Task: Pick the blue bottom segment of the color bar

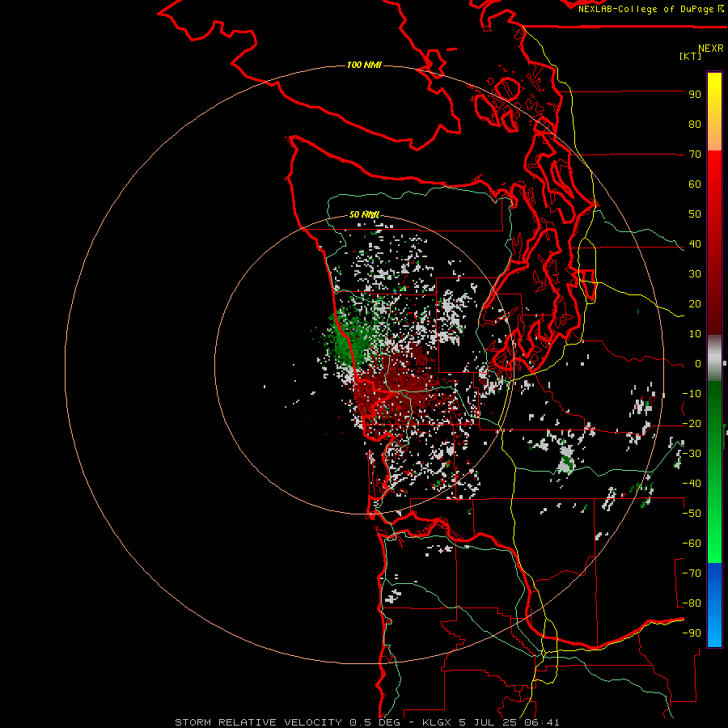Action: [714, 605]
